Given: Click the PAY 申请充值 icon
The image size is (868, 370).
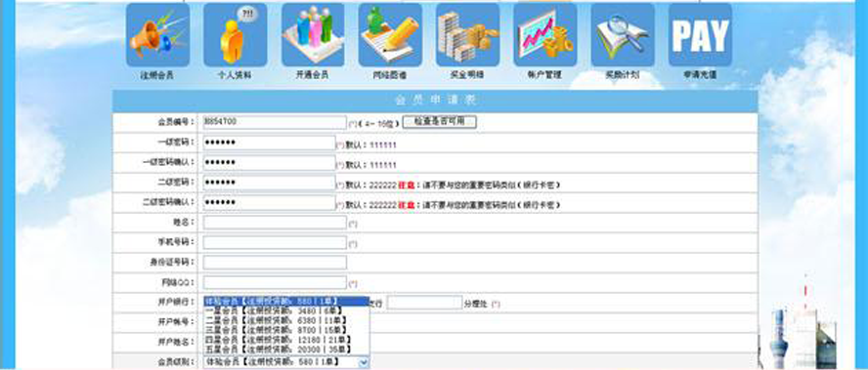Looking at the screenshot, I should [700, 35].
